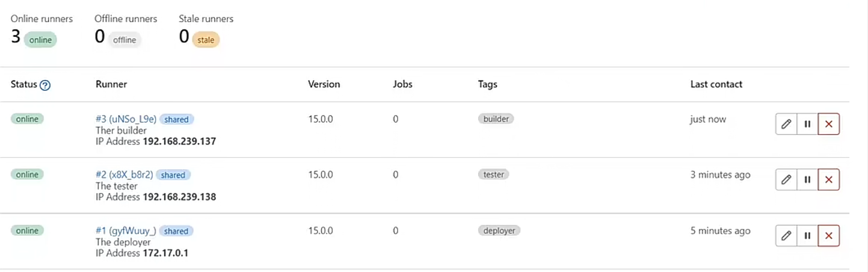Edit the #1 deployer runner
Viewport: 868px width, 272px height.
point(786,236)
